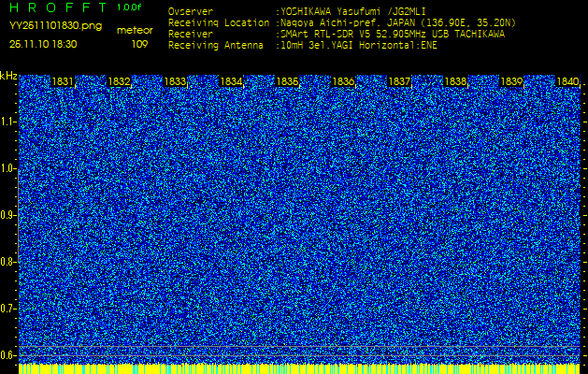Click the 'meteor' label

click(x=135, y=31)
